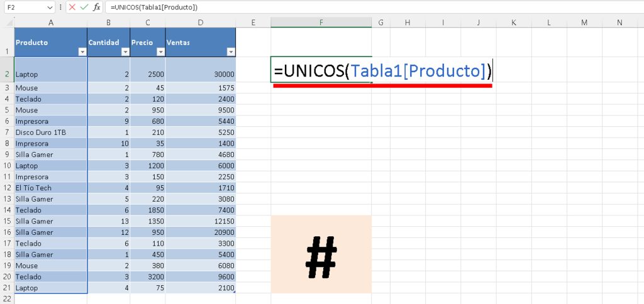The width and height of the screenshot is (644, 304).
Task: Open the Producto column filter dropdown
Action: [x=81, y=52]
